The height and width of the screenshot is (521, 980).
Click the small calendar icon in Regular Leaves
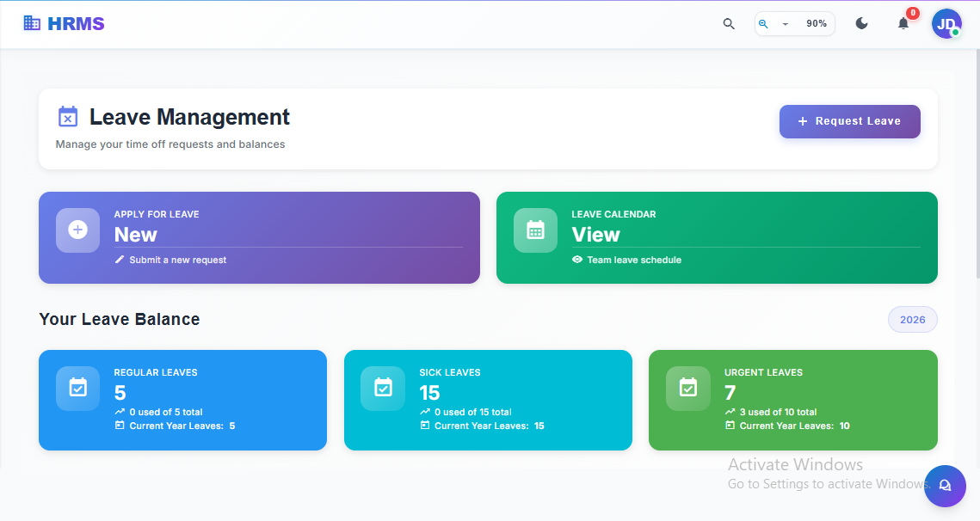(x=120, y=426)
